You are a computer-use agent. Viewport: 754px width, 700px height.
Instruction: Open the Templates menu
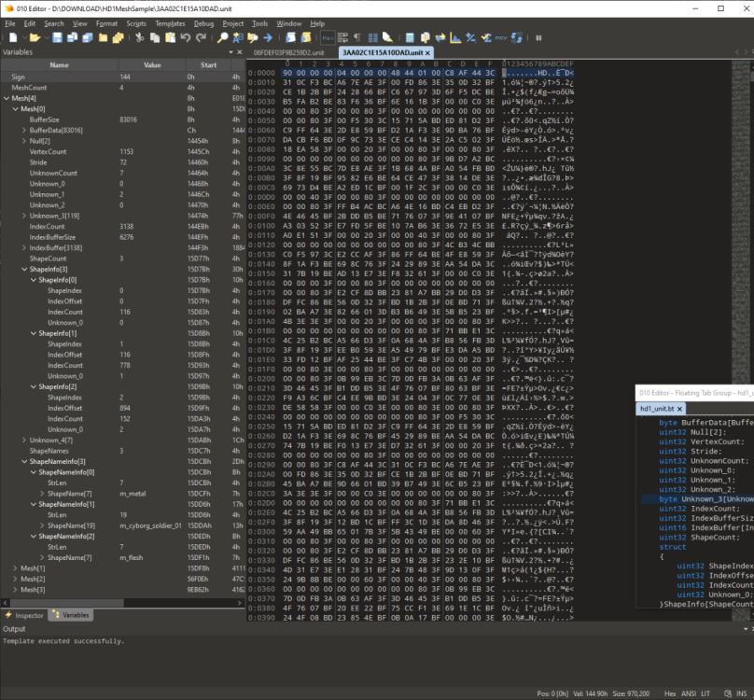[169, 22]
